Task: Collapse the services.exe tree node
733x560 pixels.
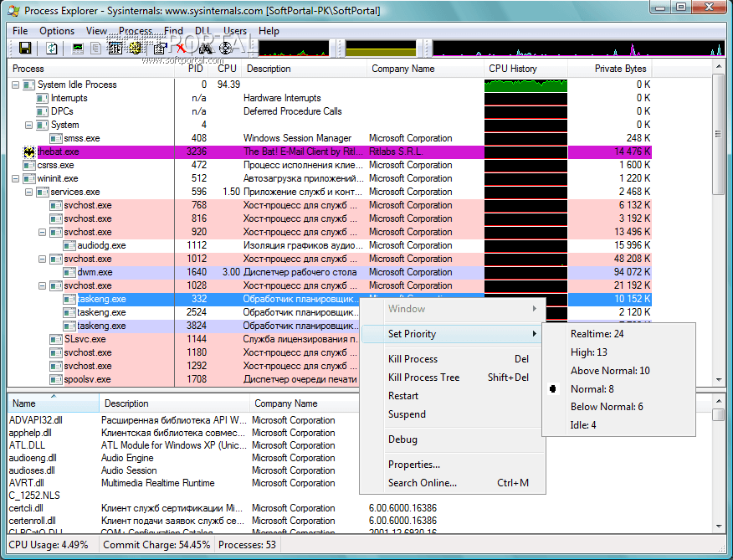Action: pyautogui.click(x=29, y=192)
